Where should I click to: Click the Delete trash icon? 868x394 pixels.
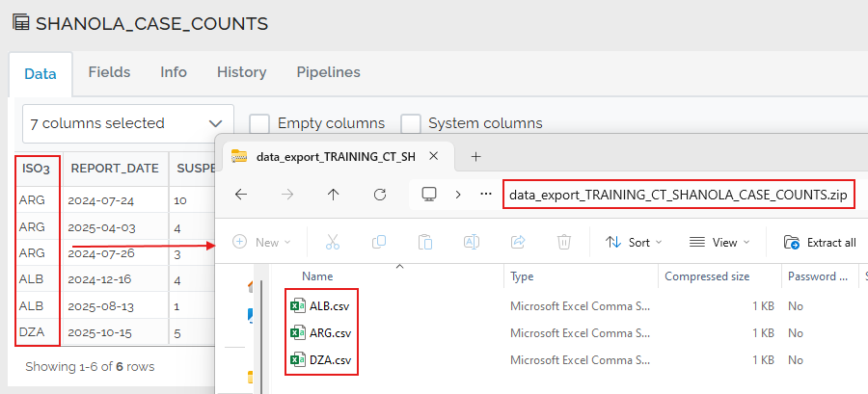click(564, 242)
